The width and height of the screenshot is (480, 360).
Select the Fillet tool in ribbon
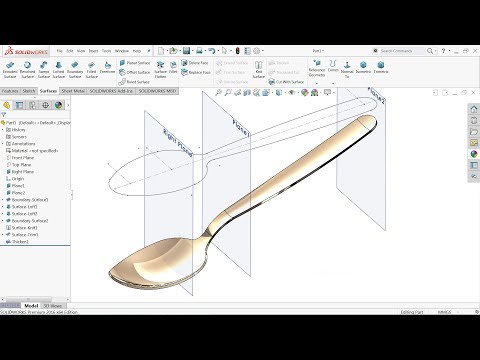(x=173, y=67)
